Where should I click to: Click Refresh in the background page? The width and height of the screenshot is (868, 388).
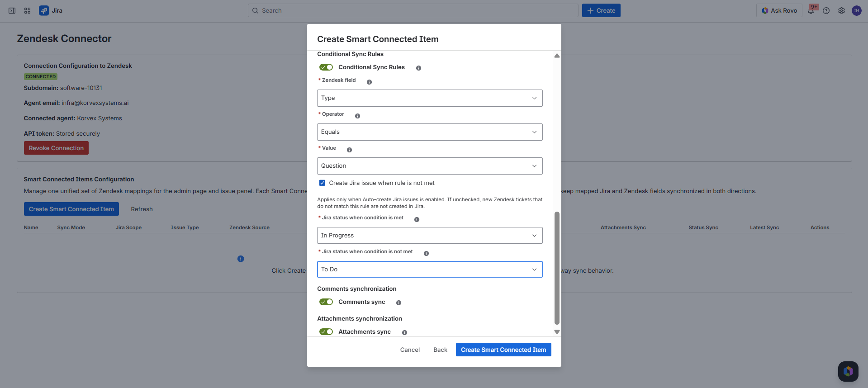click(x=142, y=209)
